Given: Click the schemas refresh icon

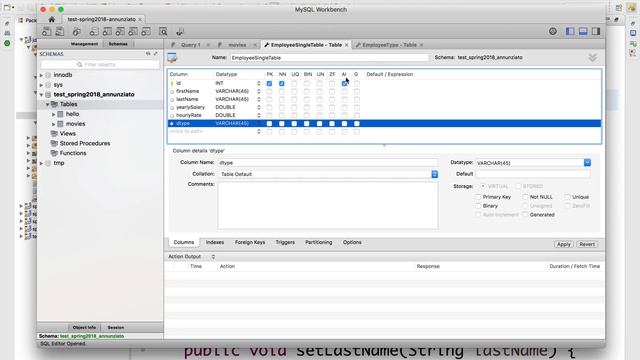Looking at the screenshot, I should (148, 54).
